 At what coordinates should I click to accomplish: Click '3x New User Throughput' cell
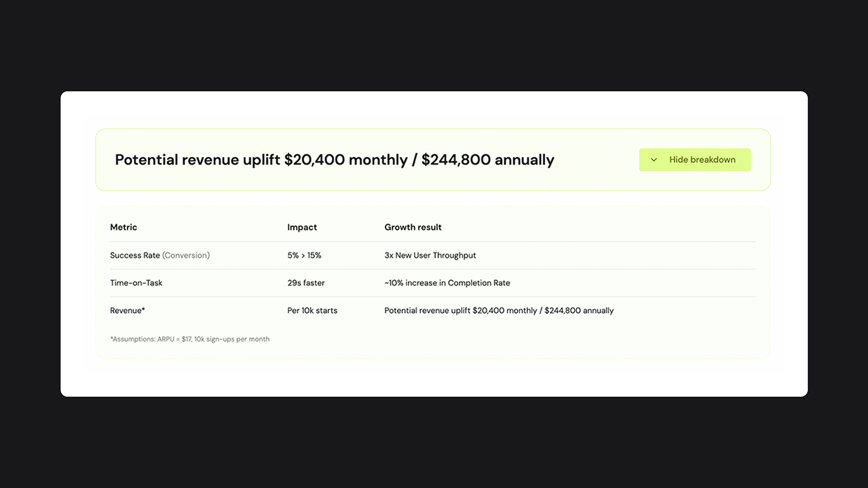point(430,255)
